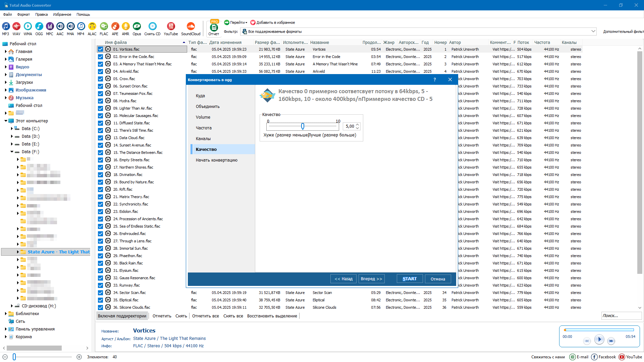This screenshot has width=644, height=362.
Task: Uncheck 36. Silicone Clouds.flac checkbox
Action: click(100, 307)
